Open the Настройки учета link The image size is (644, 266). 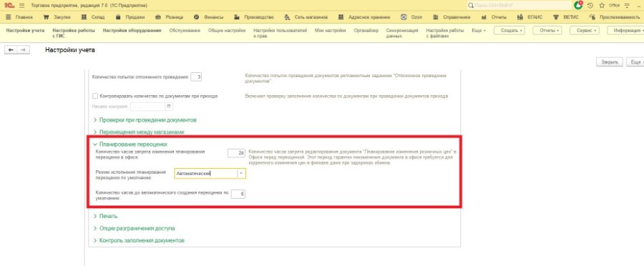pos(26,31)
